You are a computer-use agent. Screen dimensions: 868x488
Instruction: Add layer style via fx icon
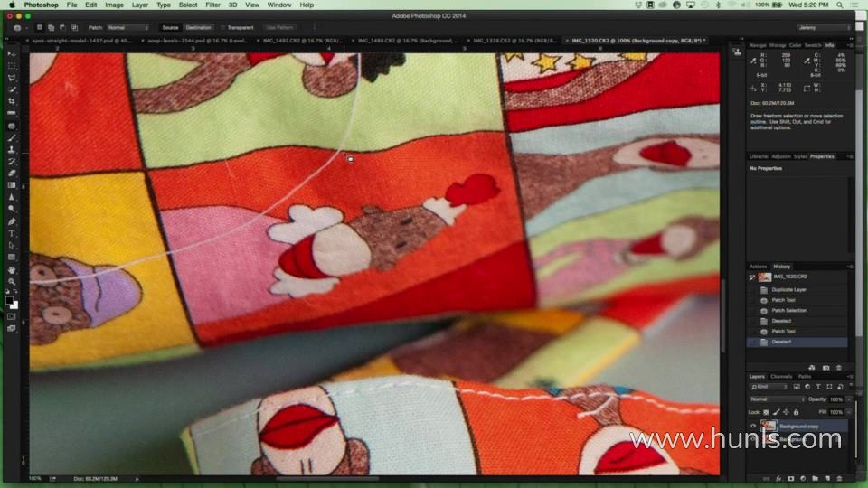coord(778,479)
